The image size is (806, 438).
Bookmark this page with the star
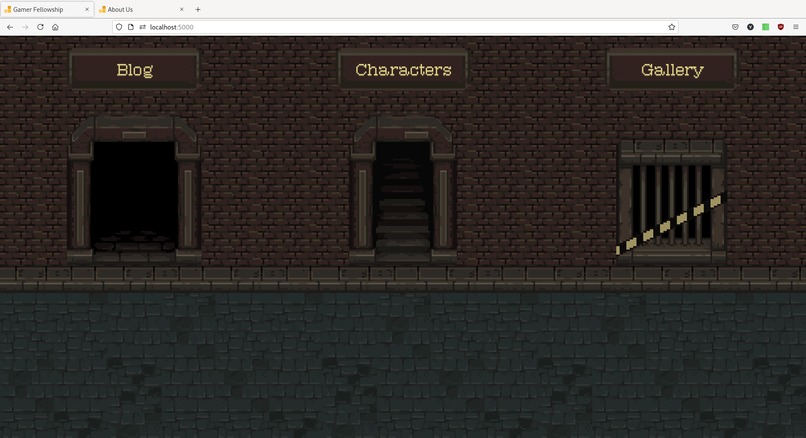coord(671,27)
